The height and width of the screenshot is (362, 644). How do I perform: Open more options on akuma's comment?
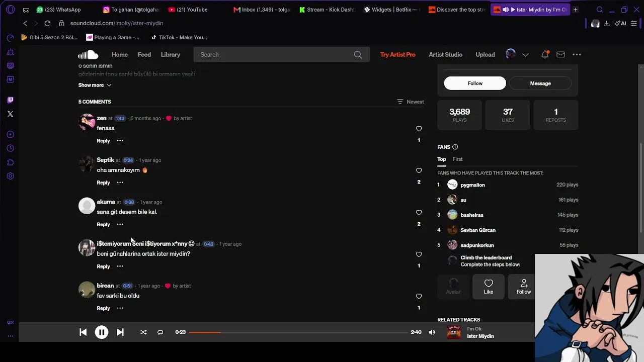click(x=120, y=224)
